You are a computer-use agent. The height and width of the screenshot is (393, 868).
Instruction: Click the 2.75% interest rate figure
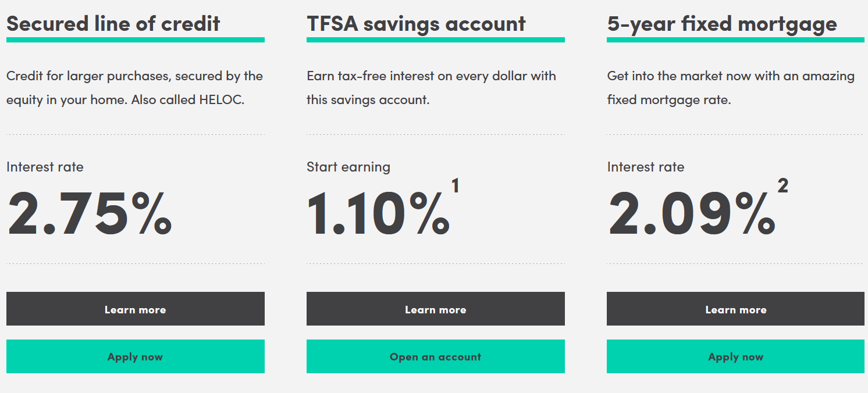coord(90,212)
